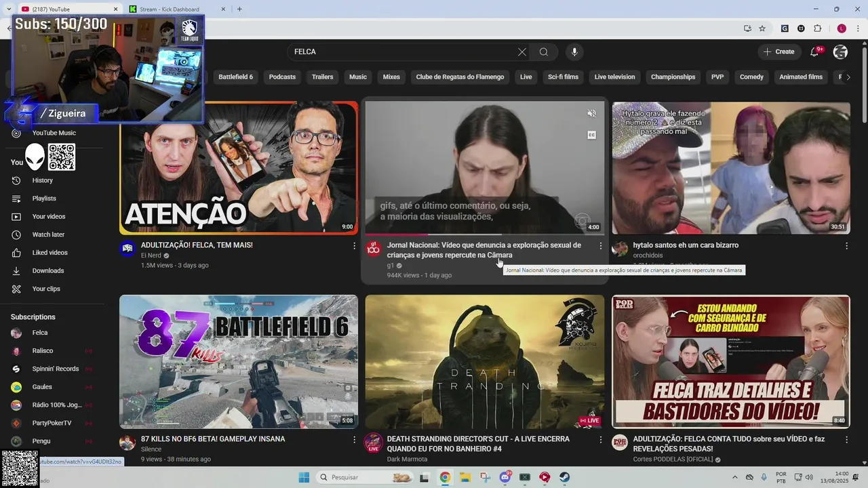Open YouTube Music link in sidebar
The height and width of the screenshot is (488, 868).
pyautogui.click(x=54, y=133)
